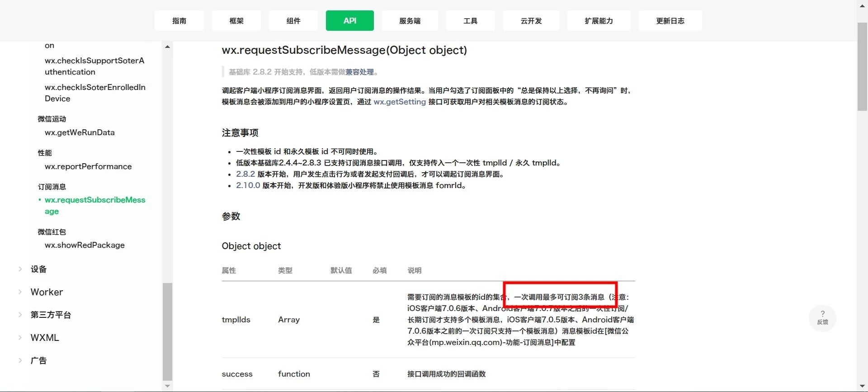Expand the 广告 section chevron
The image size is (868, 392).
click(20, 360)
